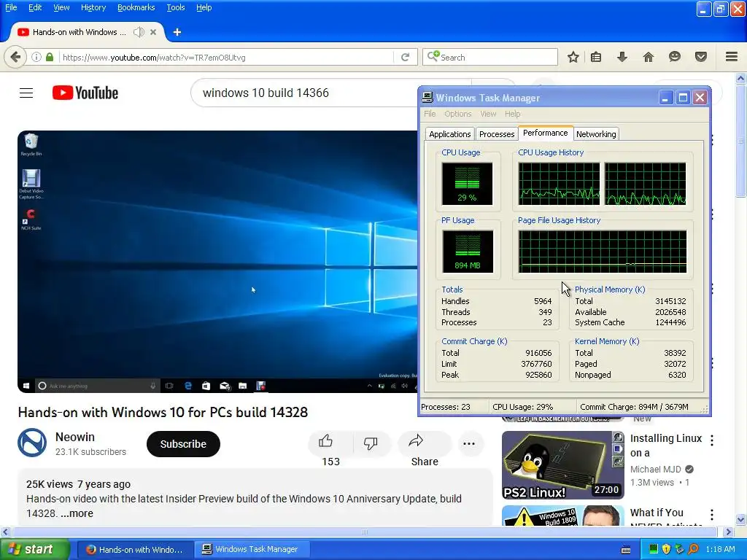747x560 pixels.
Task: Open Firefox View menu
Action: (x=61, y=7)
